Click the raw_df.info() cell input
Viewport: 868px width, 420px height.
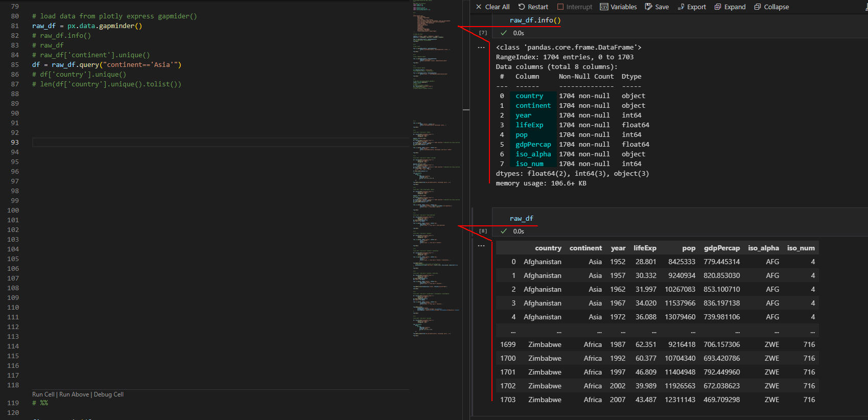pyautogui.click(x=535, y=20)
